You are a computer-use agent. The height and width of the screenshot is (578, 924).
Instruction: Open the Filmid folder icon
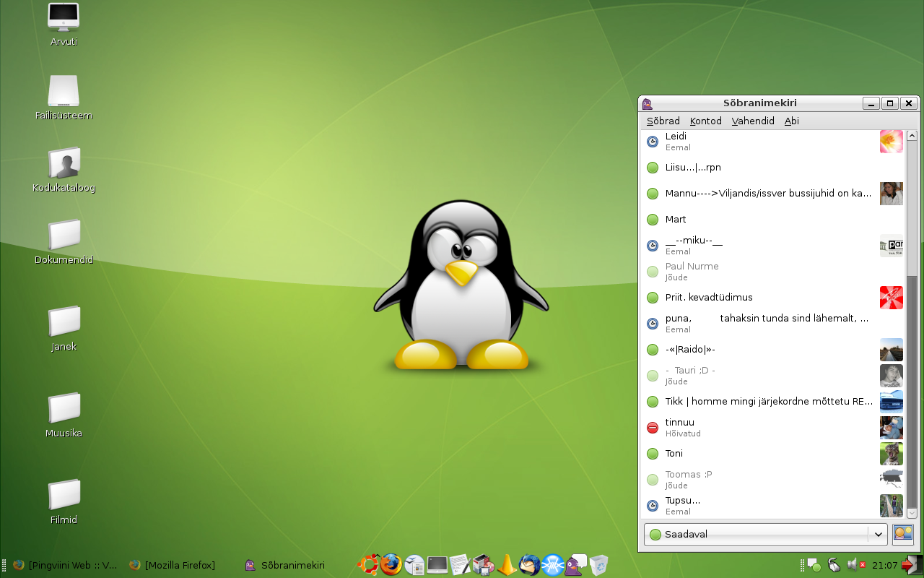[x=64, y=503]
